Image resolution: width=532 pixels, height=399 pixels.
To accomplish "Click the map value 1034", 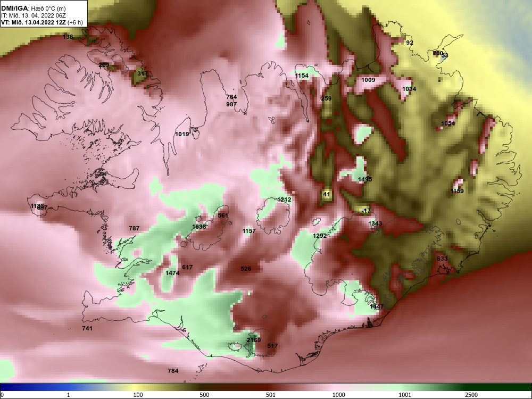I will 409,89.
